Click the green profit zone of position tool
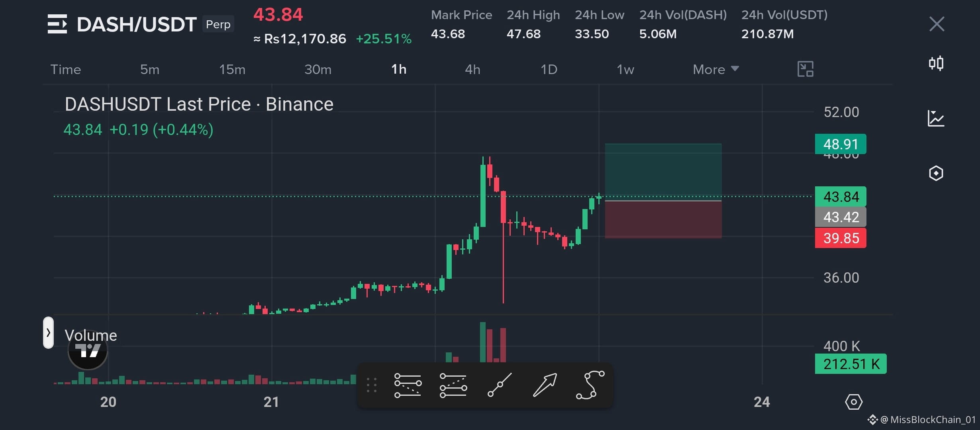Viewport: 980px width, 430px height. 663,172
